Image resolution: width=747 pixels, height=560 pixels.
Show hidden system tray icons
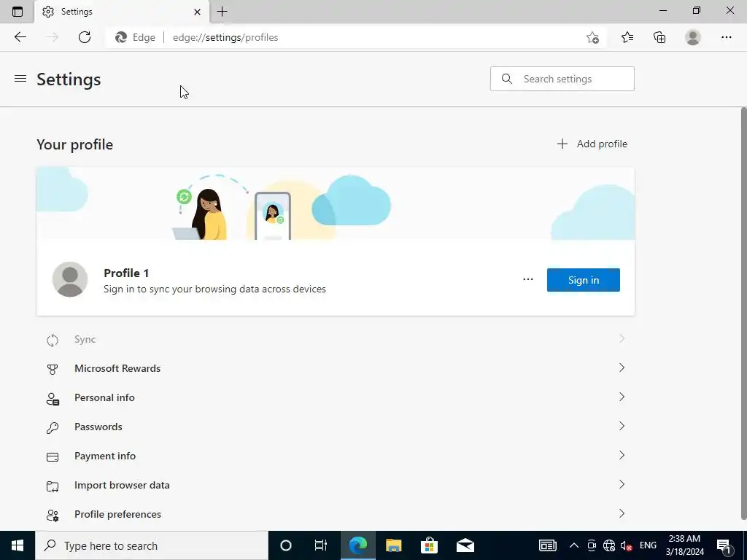tap(574, 545)
